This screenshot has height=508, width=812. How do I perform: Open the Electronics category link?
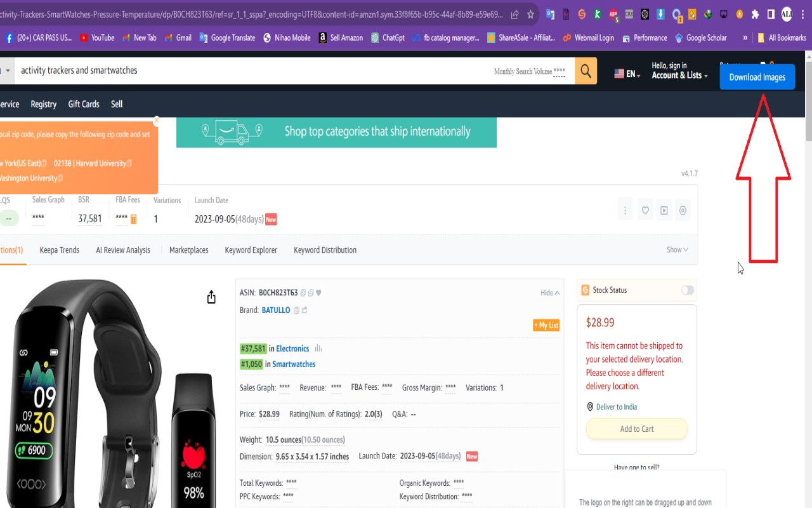(x=292, y=349)
